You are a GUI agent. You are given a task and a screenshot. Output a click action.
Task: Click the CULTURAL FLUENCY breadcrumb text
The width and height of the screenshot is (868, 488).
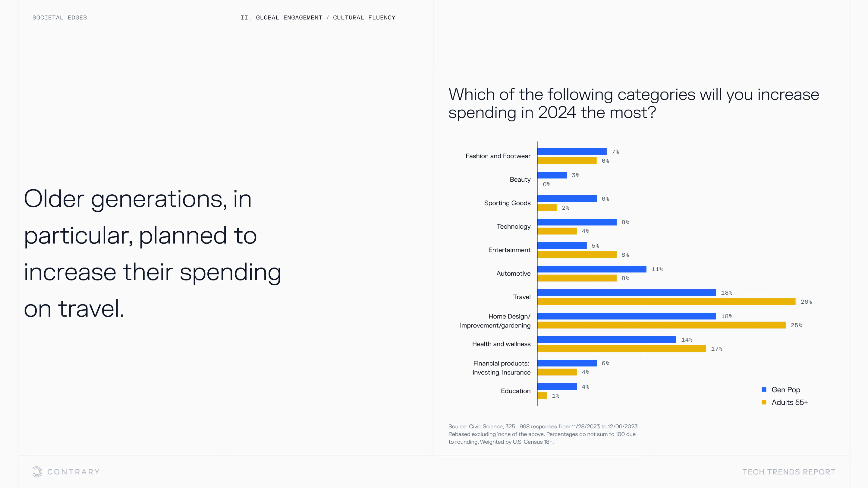click(x=364, y=17)
